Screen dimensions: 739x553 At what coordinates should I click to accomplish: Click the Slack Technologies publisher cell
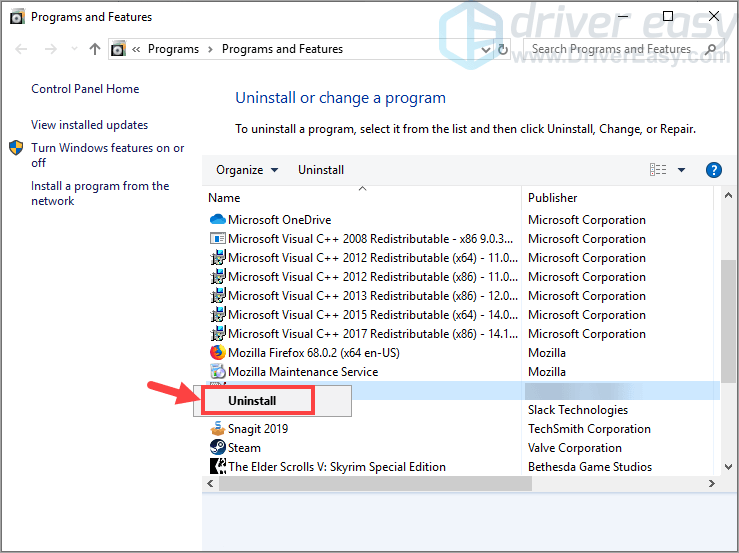tap(578, 410)
